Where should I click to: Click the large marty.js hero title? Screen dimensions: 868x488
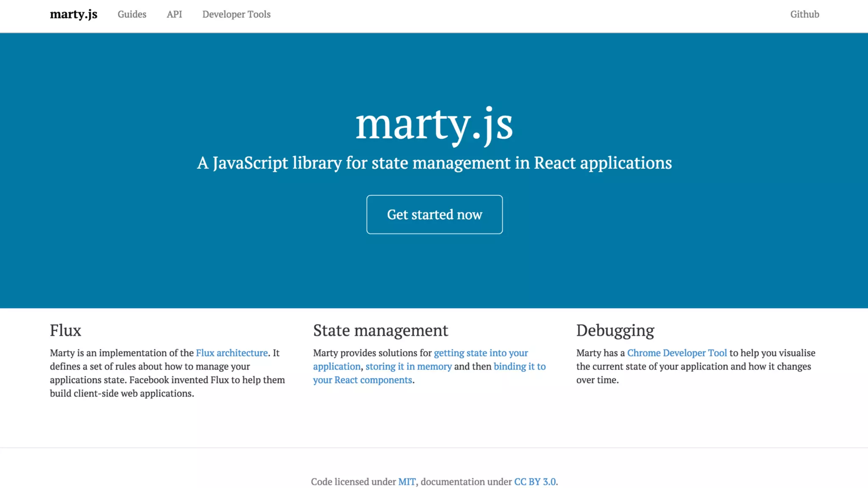[434, 124]
